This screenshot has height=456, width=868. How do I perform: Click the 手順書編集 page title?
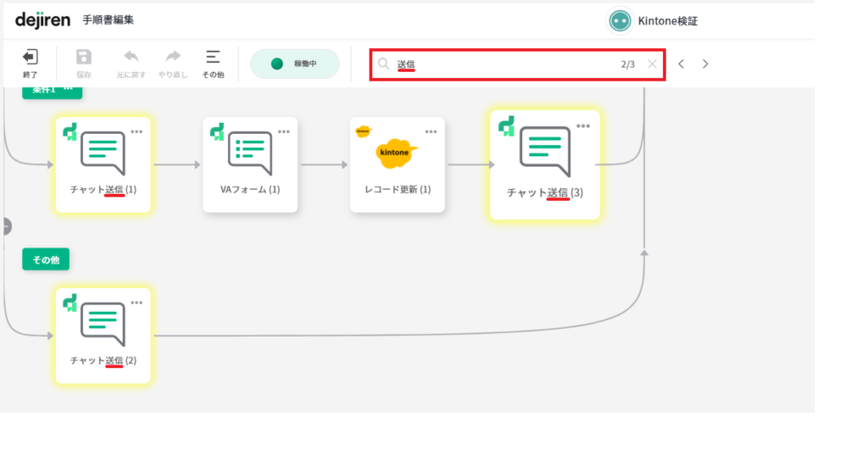(108, 20)
